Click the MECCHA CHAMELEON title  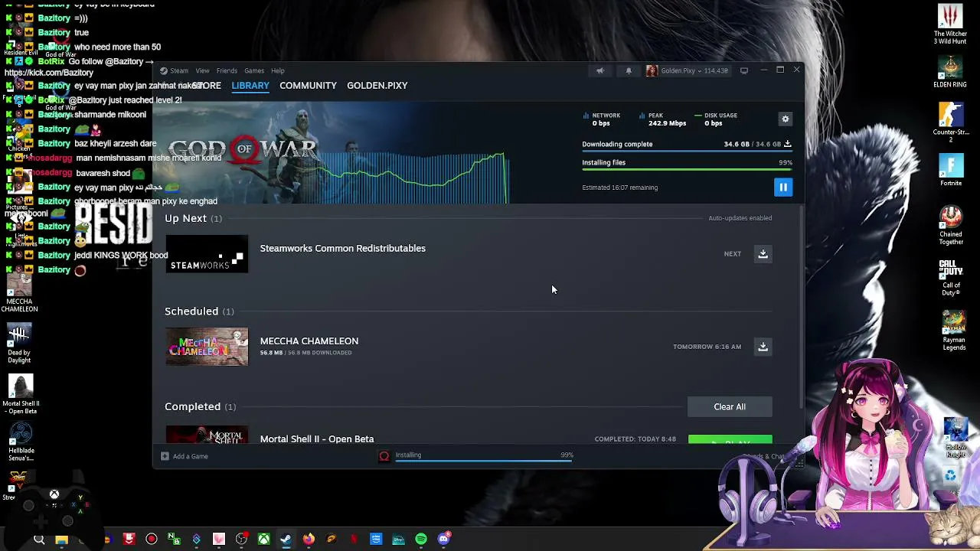309,341
